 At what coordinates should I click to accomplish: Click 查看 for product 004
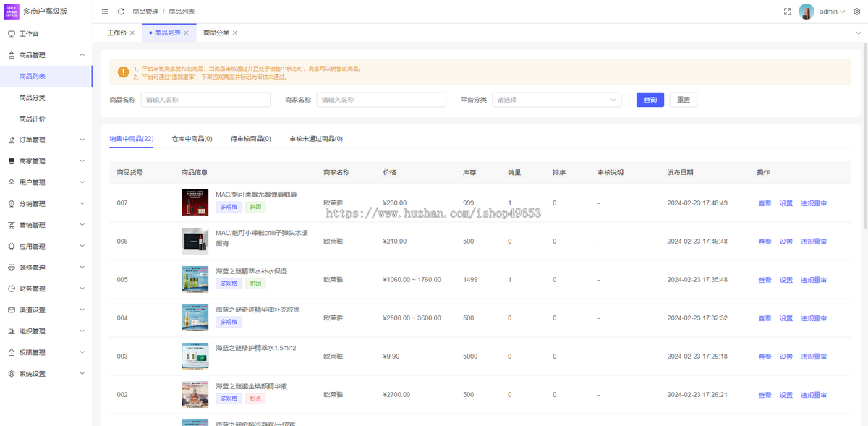765,318
